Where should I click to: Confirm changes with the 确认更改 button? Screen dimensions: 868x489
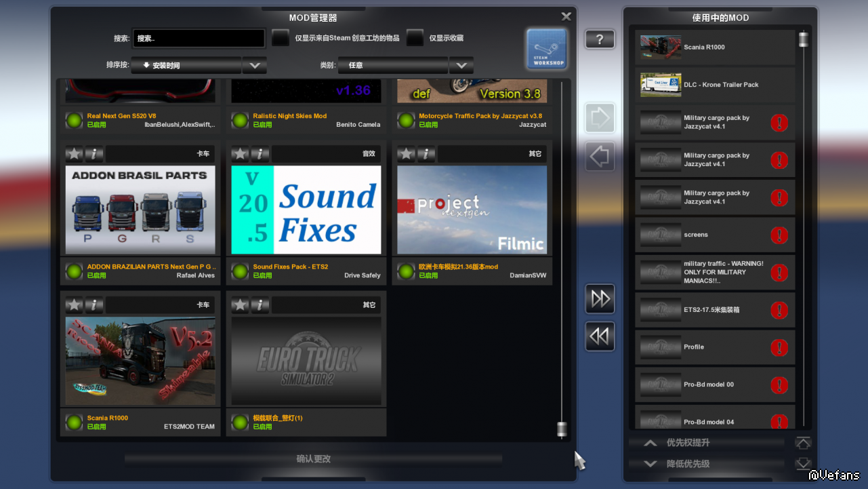314,459
